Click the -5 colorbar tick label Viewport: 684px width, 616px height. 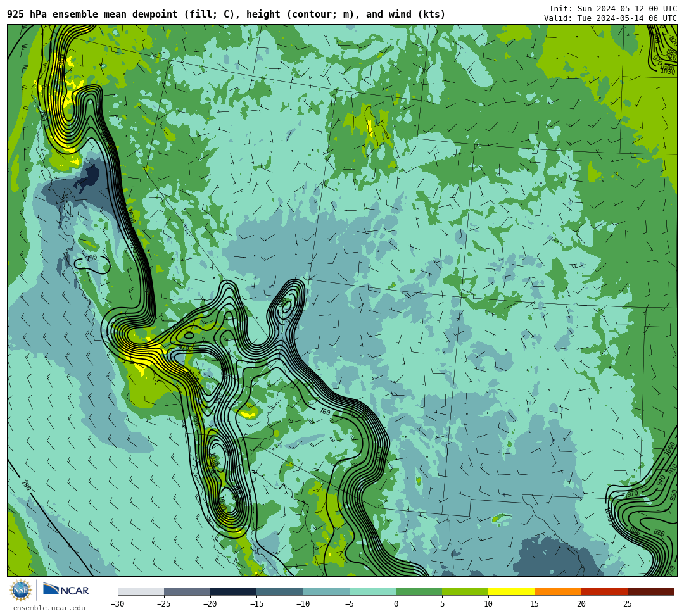[x=349, y=604]
